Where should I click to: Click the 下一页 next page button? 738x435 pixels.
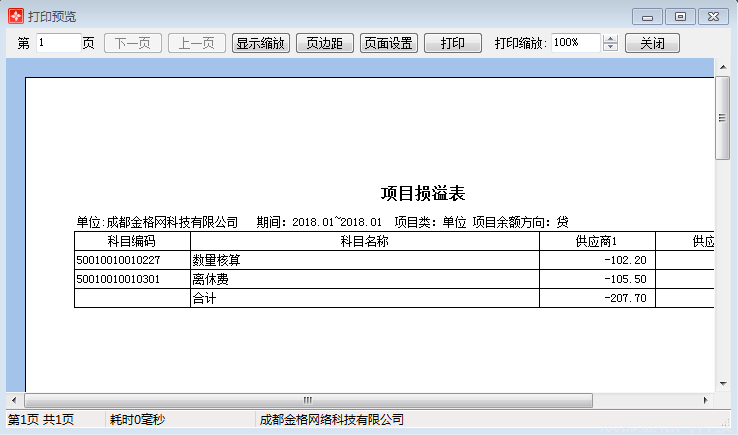click(133, 43)
